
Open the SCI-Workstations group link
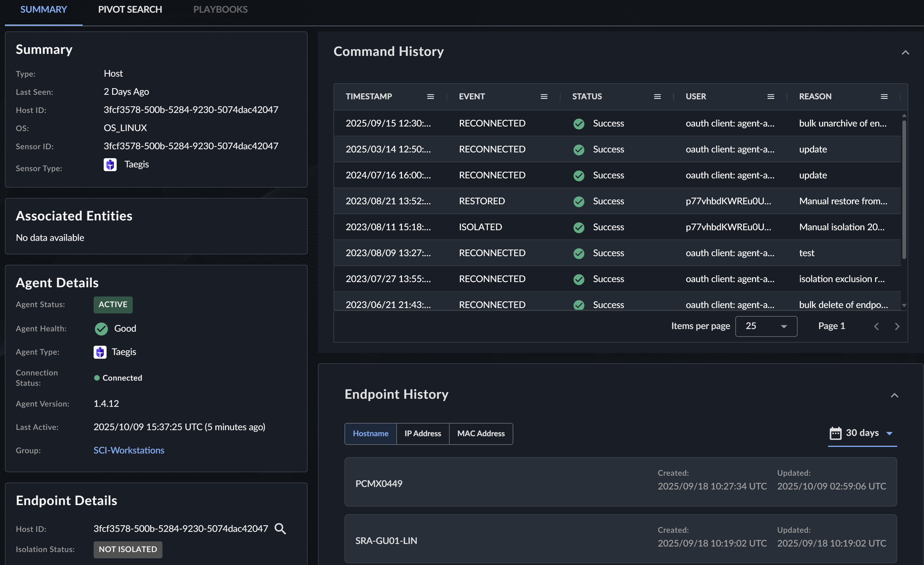coord(129,450)
